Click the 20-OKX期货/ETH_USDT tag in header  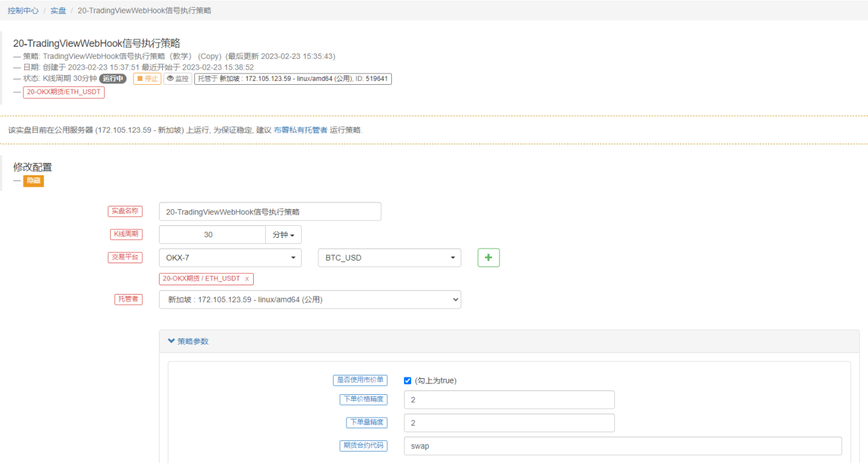tap(63, 92)
